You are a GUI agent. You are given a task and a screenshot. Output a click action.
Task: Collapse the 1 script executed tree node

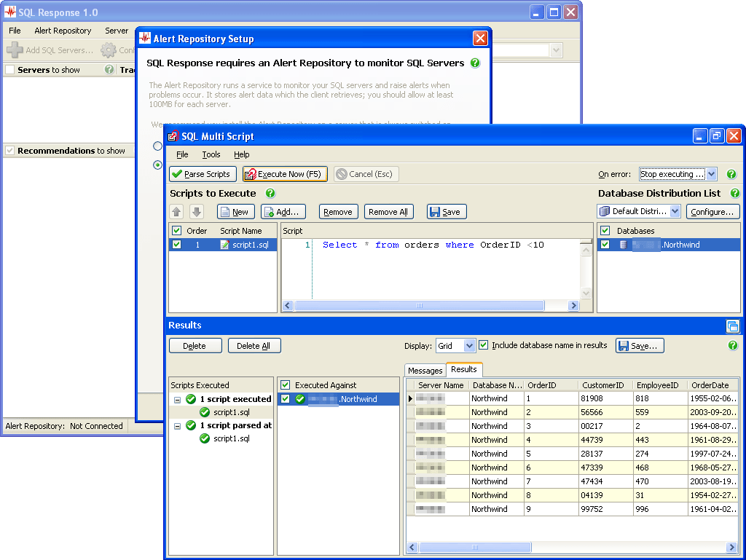(x=178, y=400)
